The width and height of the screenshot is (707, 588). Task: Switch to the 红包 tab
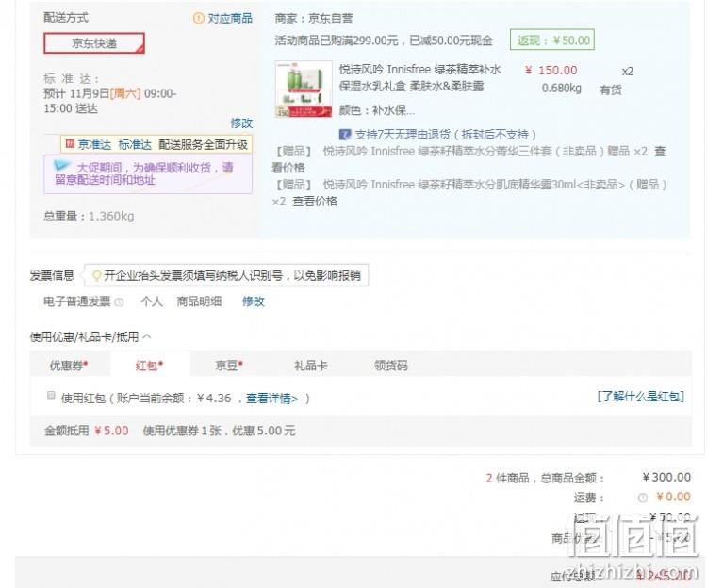coord(149,365)
